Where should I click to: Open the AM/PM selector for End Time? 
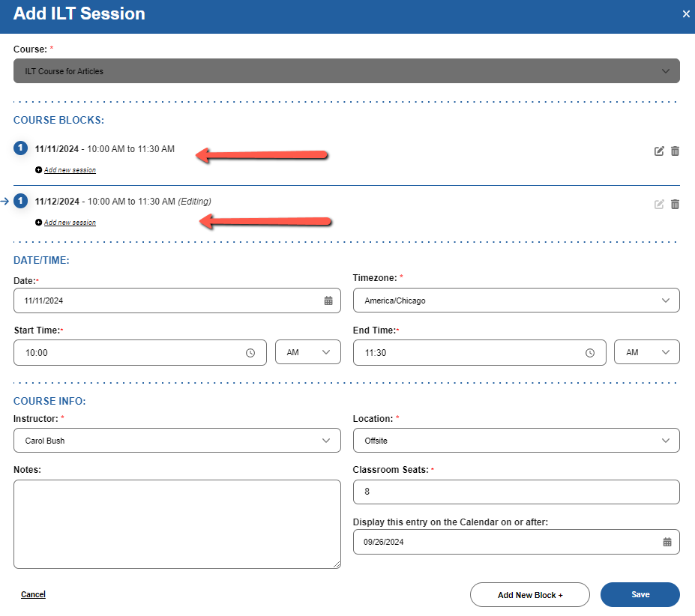[646, 351]
